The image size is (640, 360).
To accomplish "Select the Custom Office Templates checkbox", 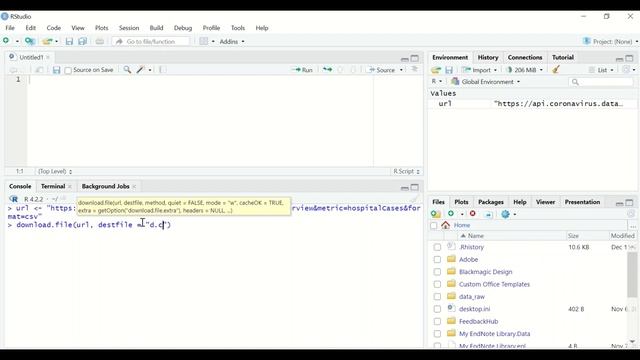I will (x=437, y=284).
